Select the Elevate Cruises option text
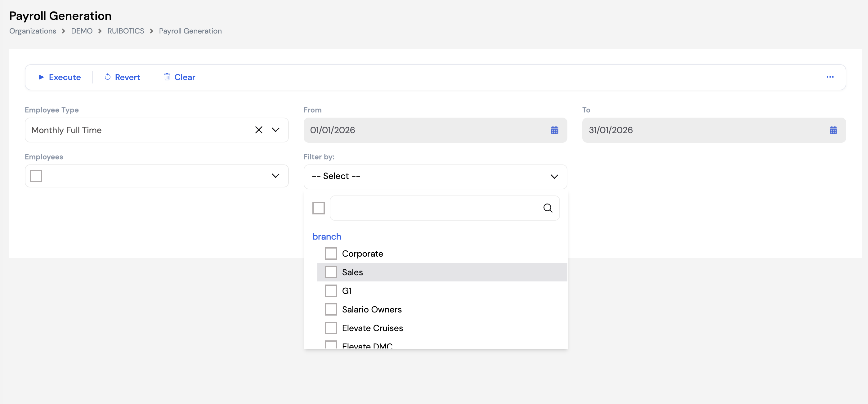 point(372,328)
